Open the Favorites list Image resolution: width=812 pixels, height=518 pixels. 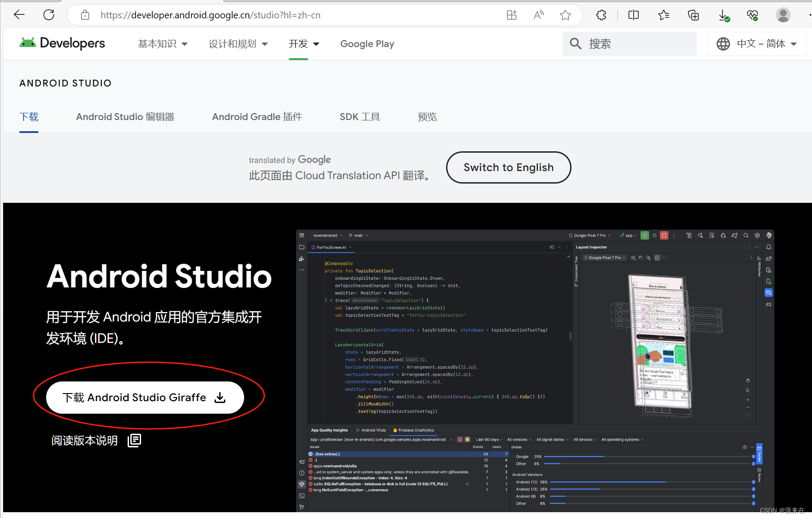click(664, 15)
